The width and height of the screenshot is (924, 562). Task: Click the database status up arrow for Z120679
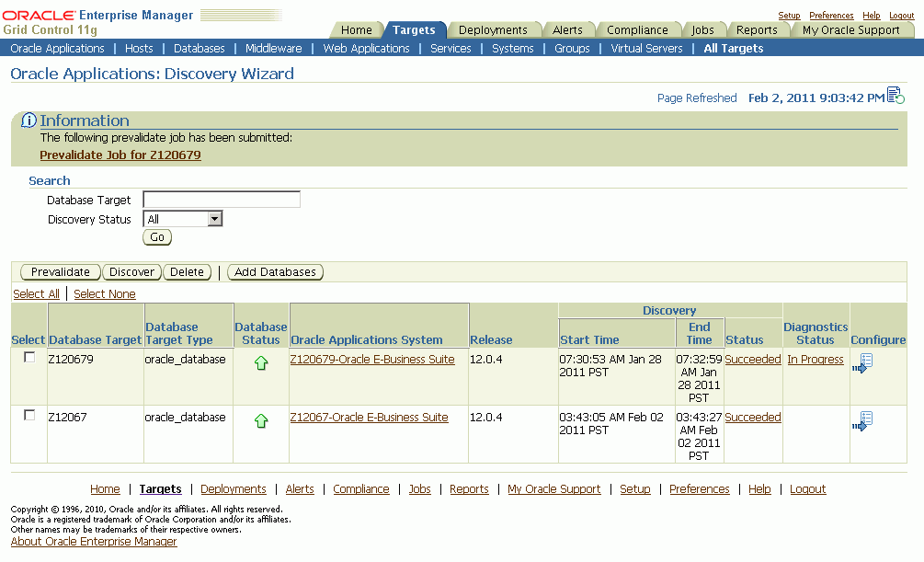(x=261, y=363)
